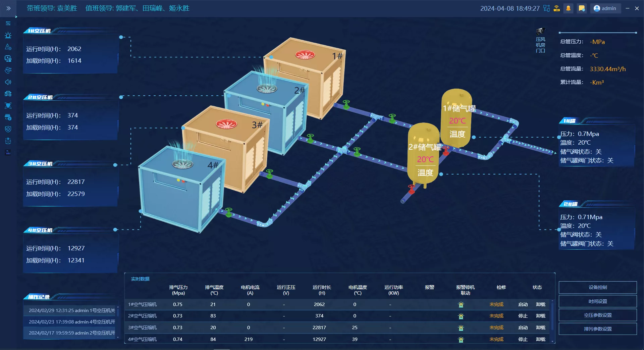
Task: Open the round device sidebar icon
Action: (8, 141)
